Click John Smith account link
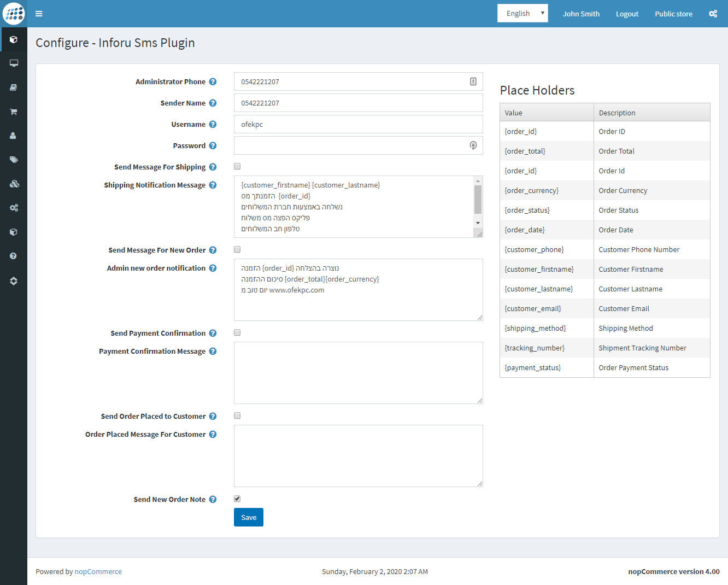Screen dimensions: 728x585 click(x=581, y=14)
